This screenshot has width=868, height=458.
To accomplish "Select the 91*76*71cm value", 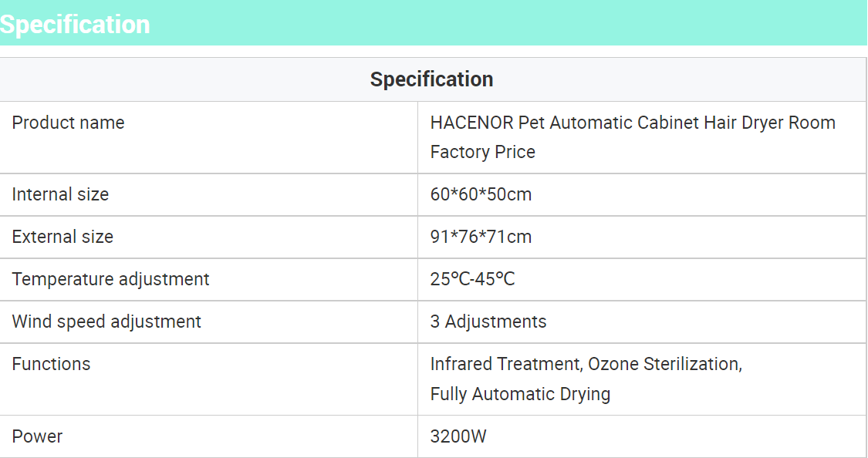I will click(481, 237).
